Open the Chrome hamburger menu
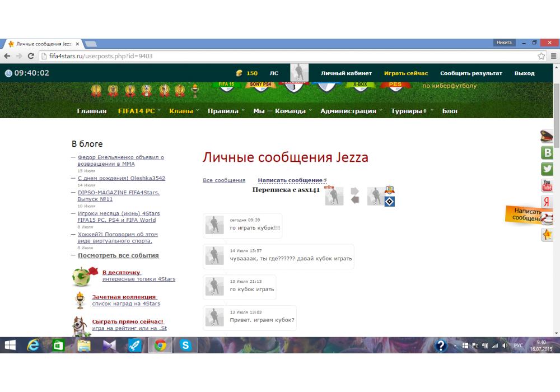Image resolution: width=560 pixels, height=392 pixels. pos(553,56)
